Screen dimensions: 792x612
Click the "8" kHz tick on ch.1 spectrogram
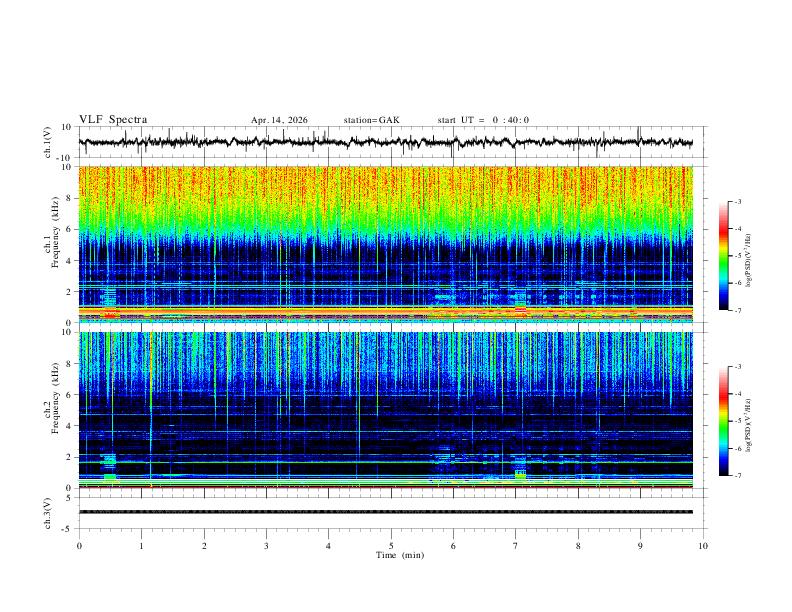[69, 198]
